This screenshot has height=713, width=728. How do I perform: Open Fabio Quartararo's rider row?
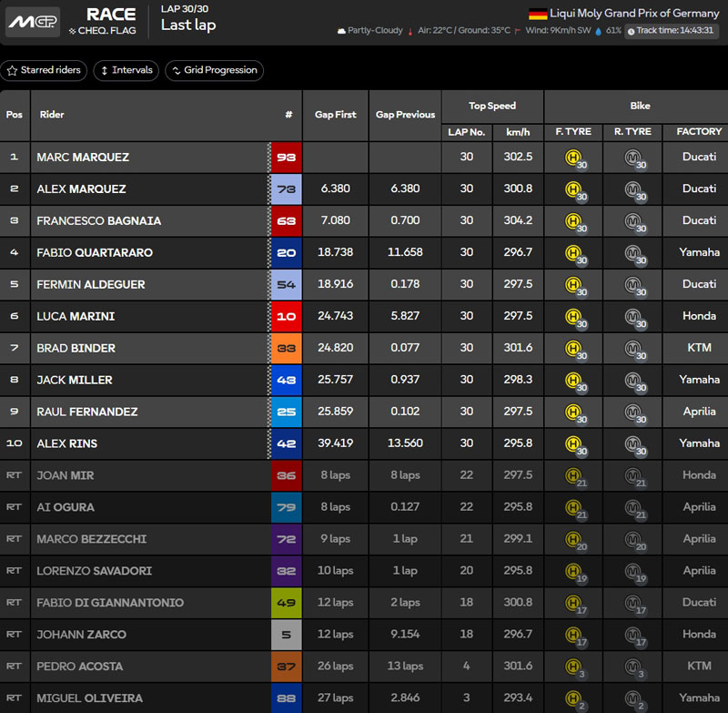pos(95,253)
